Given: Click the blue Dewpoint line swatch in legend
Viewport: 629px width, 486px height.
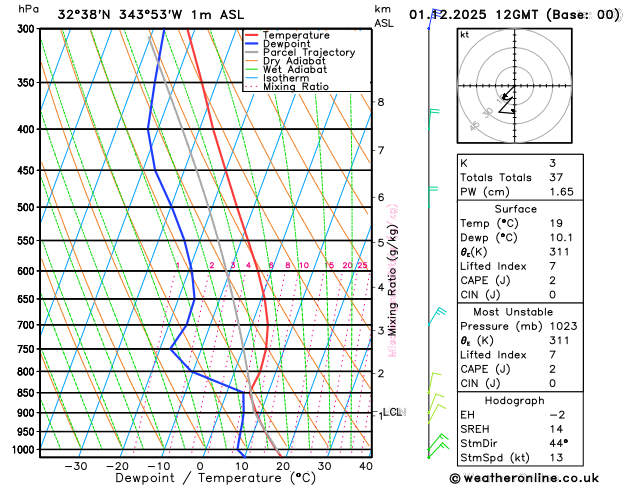Looking at the screenshot, I should [252, 44].
